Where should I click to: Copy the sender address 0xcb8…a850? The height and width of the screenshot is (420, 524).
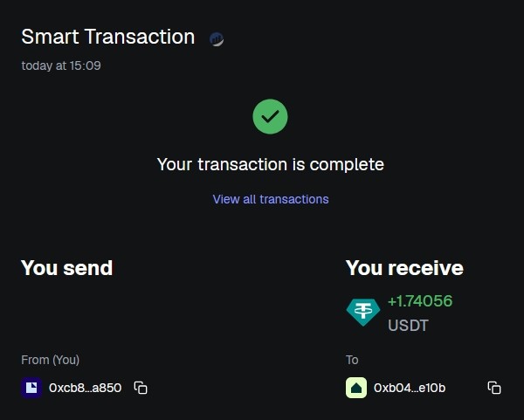[x=141, y=388]
